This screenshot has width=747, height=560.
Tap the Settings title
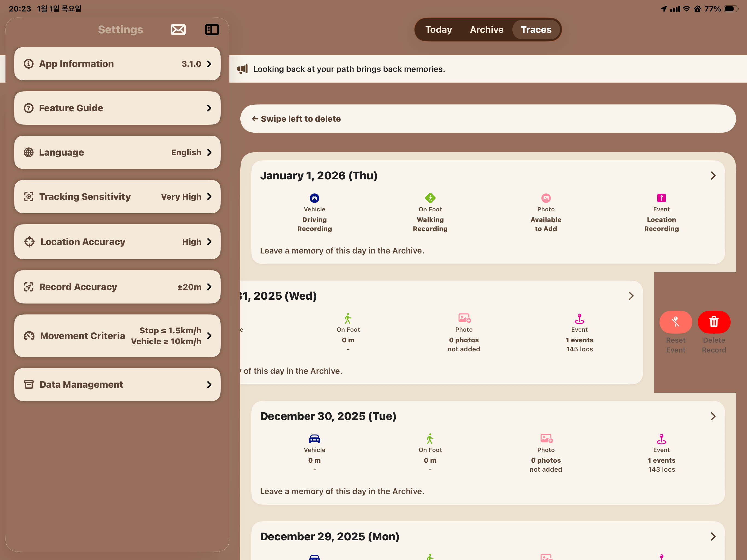click(121, 29)
